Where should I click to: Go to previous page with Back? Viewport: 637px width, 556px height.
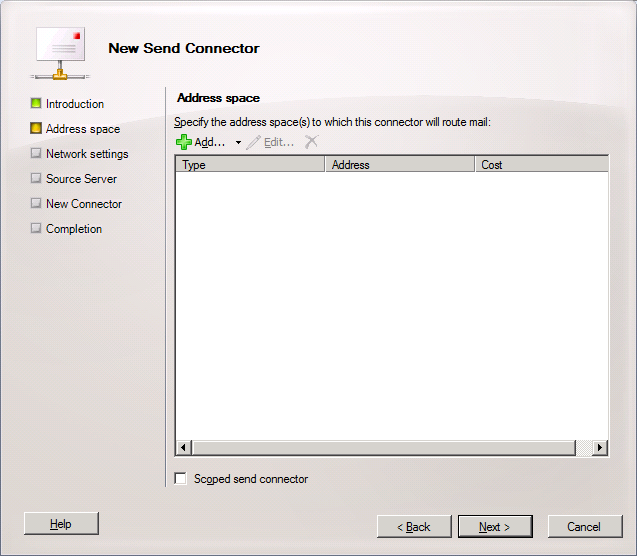pos(413,527)
